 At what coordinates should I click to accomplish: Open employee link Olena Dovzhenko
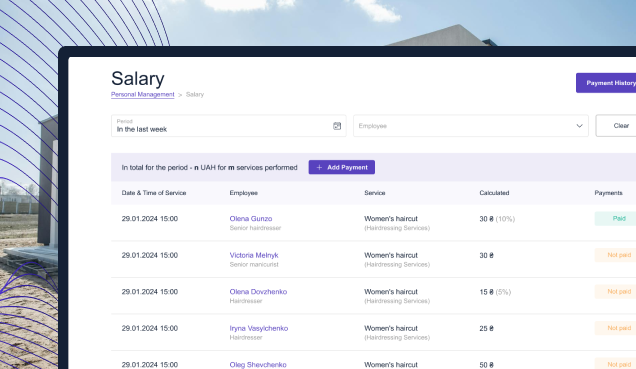click(258, 292)
